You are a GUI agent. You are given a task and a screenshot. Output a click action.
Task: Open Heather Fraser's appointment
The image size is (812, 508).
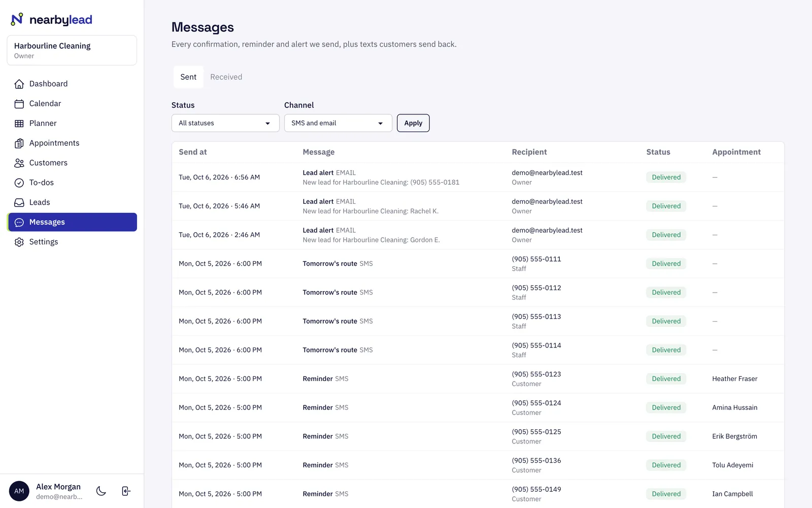734,379
